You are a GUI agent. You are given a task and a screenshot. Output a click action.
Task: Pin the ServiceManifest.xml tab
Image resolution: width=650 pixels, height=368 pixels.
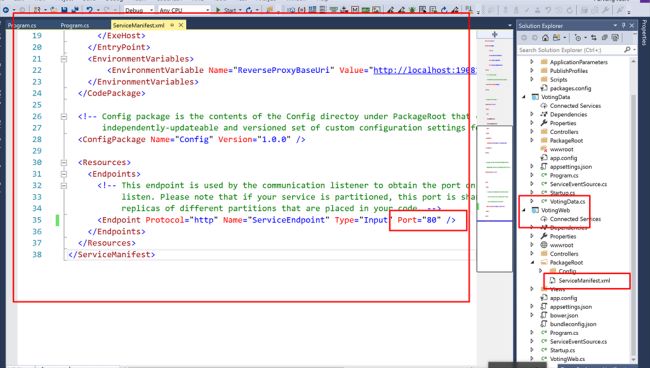(x=172, y=25)
